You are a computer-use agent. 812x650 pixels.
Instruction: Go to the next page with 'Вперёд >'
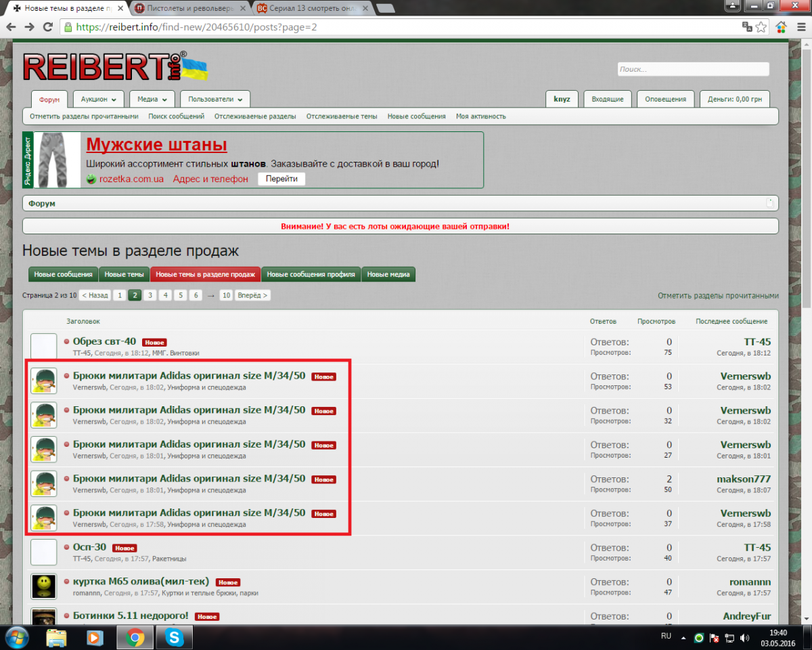[x=252, y=295]
